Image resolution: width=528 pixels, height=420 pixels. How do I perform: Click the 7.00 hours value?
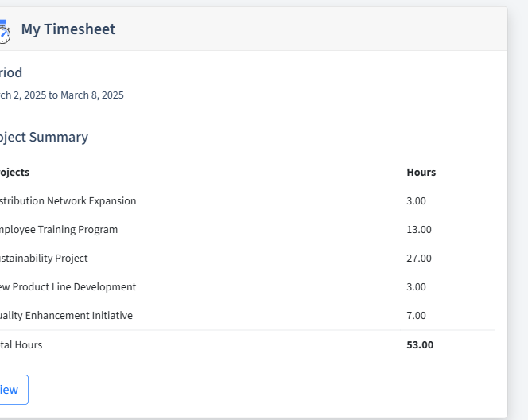tap(416, 315)
